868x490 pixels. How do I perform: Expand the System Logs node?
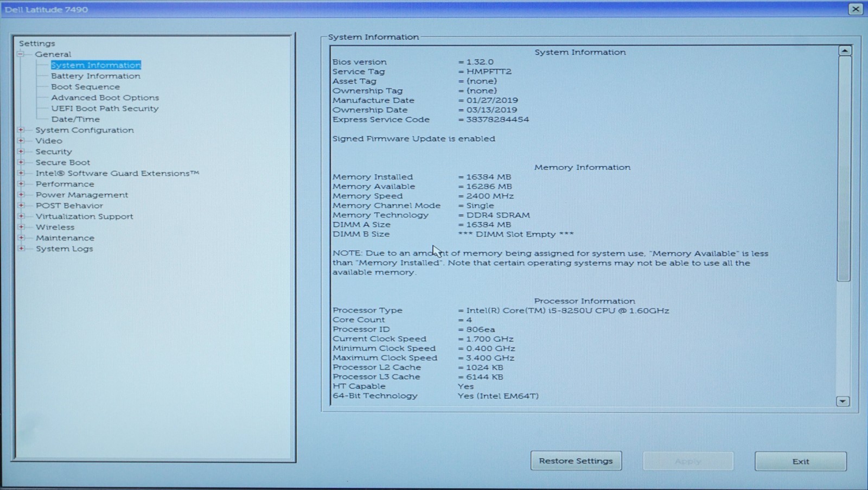coord(21,249)
